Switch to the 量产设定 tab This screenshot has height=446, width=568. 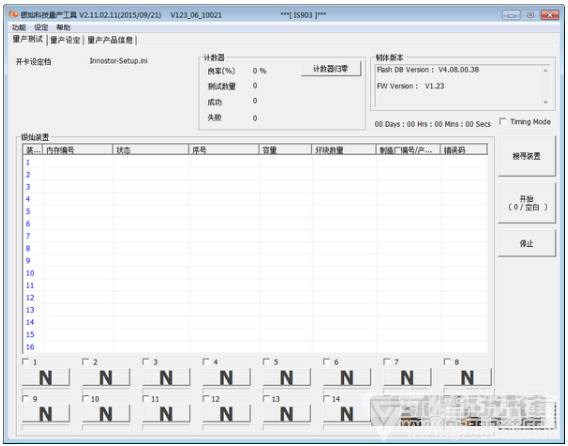pos(65,40)
